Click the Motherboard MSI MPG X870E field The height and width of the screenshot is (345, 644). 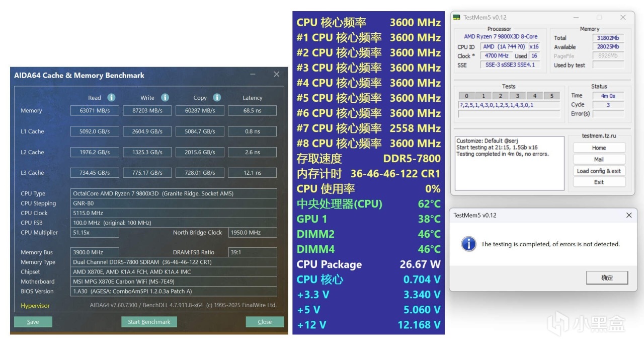pos(174,282)
